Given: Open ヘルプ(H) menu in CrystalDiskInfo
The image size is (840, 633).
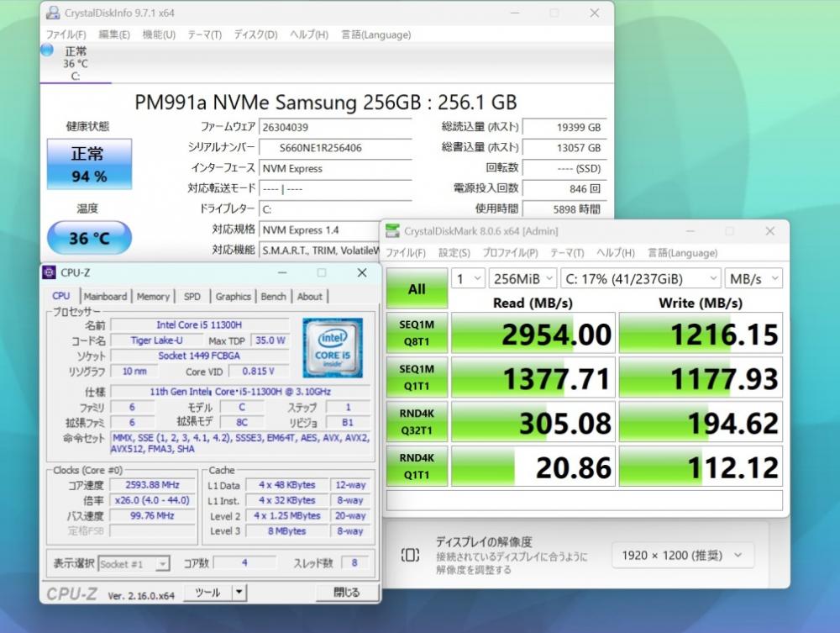Looking at the screenshot, I should tap(309, 34).
